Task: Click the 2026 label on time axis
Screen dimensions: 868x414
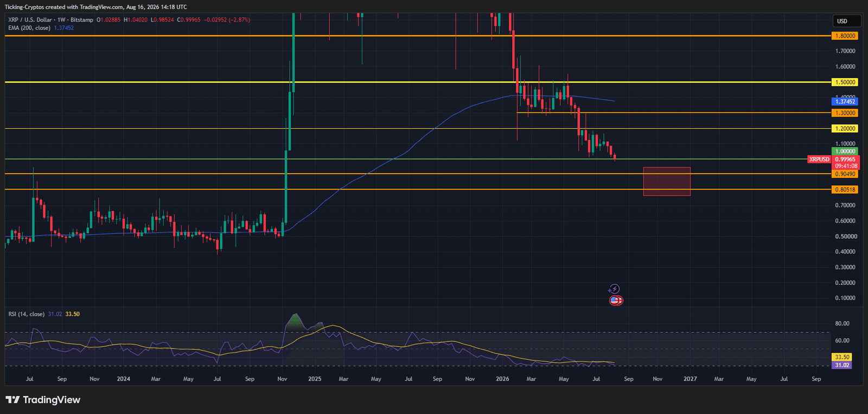Action: pyautogui.click(x=502, y=379)
